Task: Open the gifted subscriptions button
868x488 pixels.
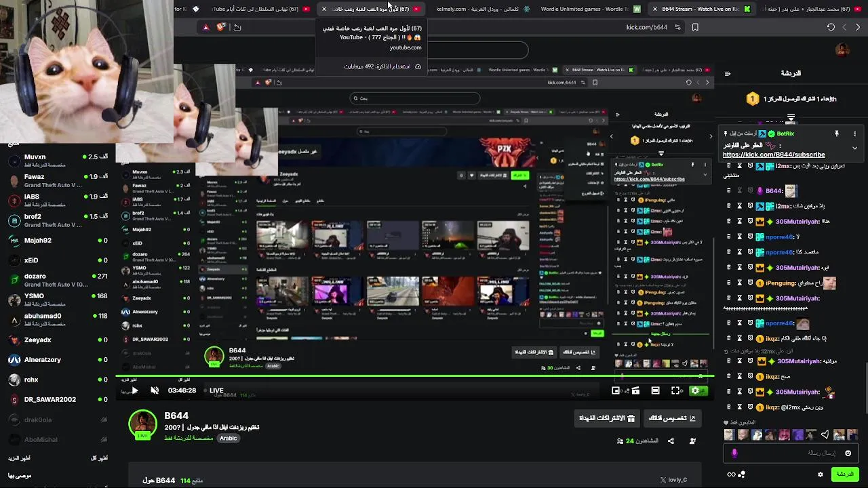Action: 606,418
